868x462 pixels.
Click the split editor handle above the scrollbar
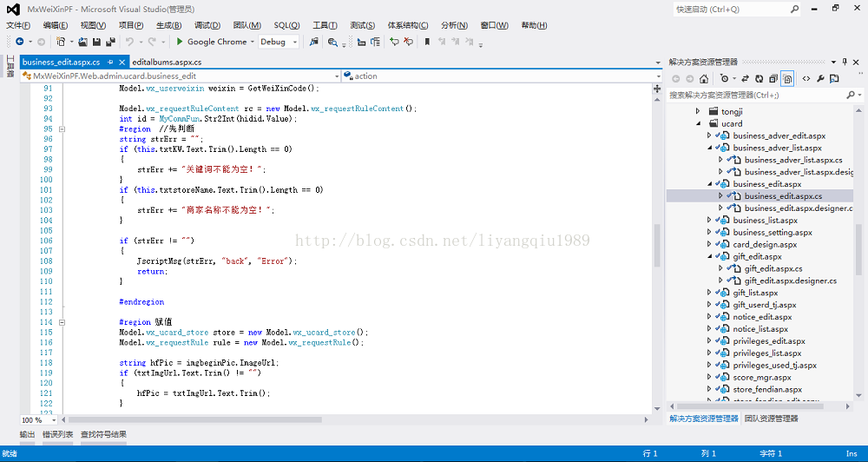pyautogui.click(x=657, y=89)
